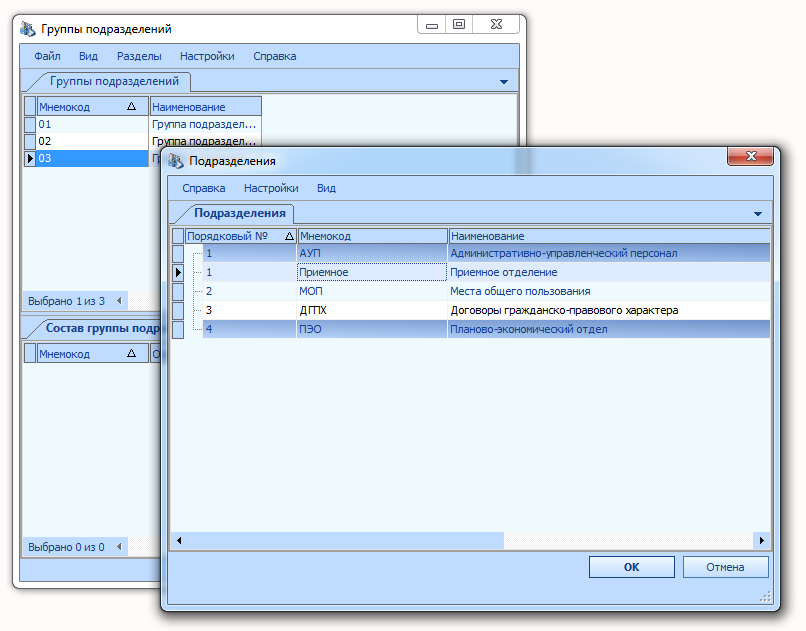Click Наименование header in Группы подразделений list

[x=206, y=107]
